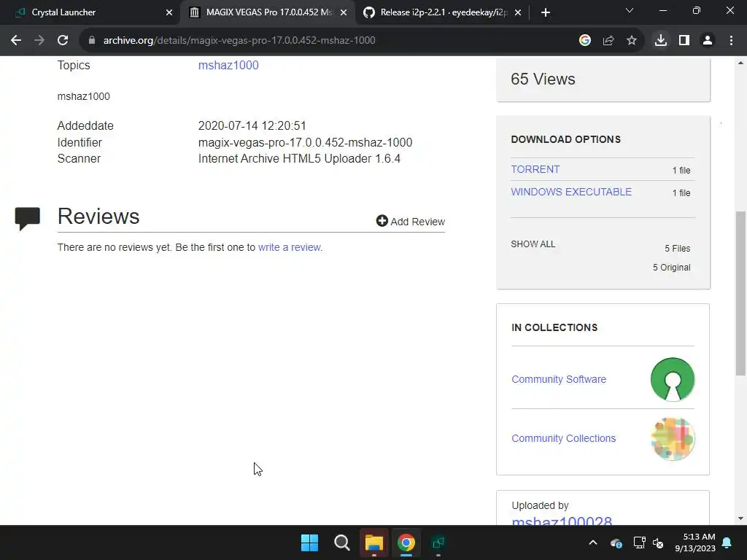Viewport: 747px width, 560px height.
Task: Click Community Software green thumbnail
Action: coord(672,379)
